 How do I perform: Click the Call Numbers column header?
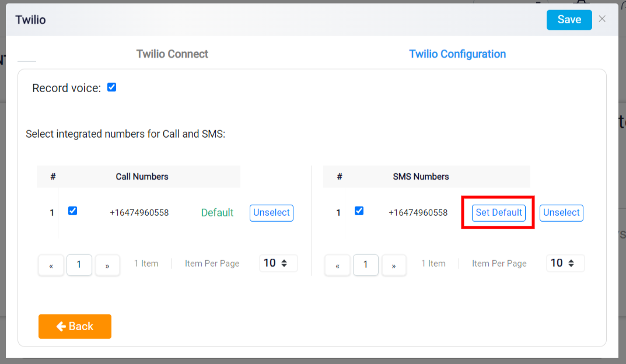[x=142, y=176]
